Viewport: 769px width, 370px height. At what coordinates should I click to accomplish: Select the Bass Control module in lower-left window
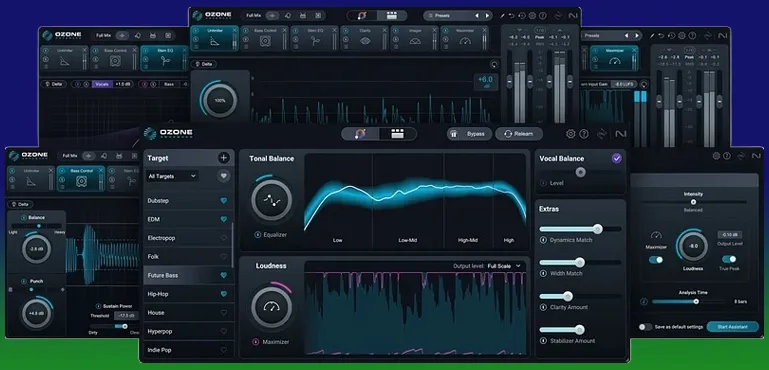tap(81, 179)
